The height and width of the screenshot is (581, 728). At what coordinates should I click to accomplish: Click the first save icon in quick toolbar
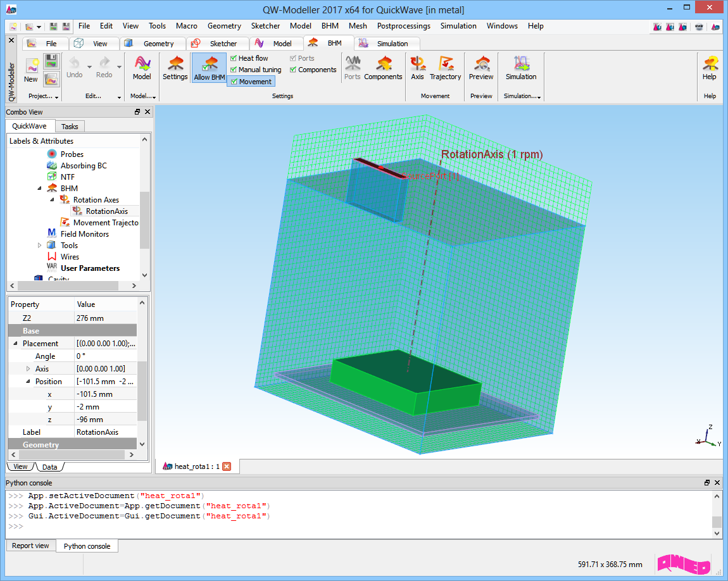coord(54,27)
